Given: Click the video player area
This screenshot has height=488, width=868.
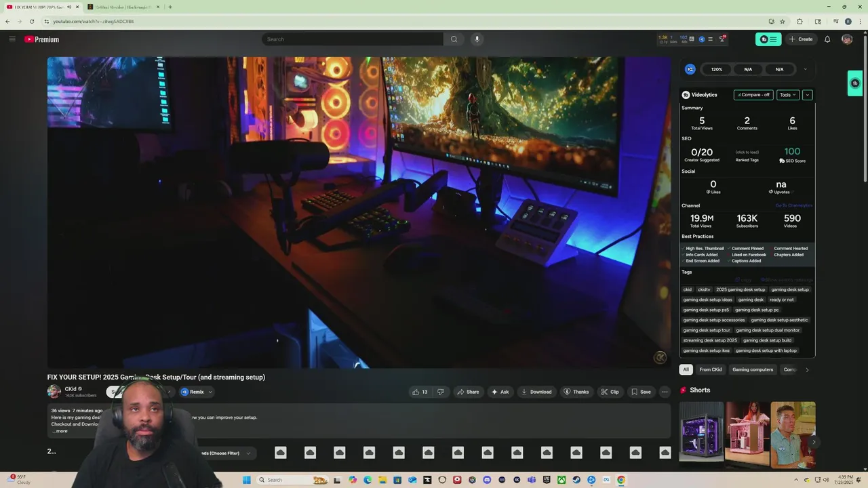Looking at the screenshot, I should [359, 212].
